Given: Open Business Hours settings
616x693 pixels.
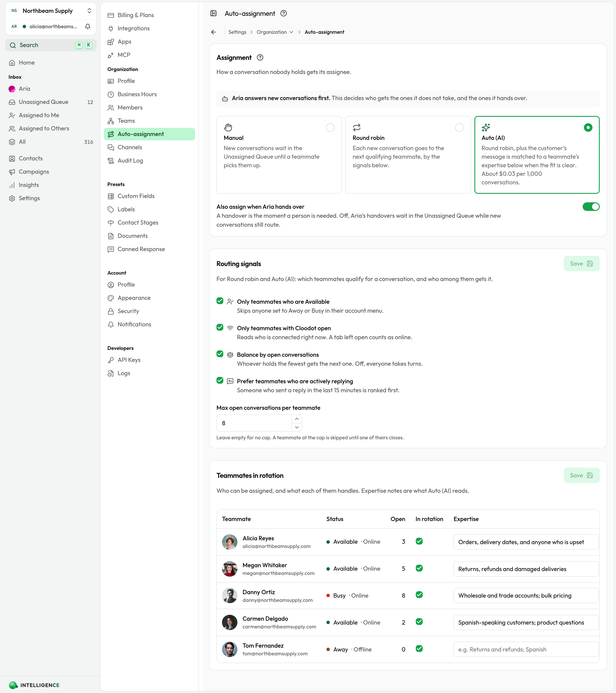Looking at the screenshot, I should [149, 94].
